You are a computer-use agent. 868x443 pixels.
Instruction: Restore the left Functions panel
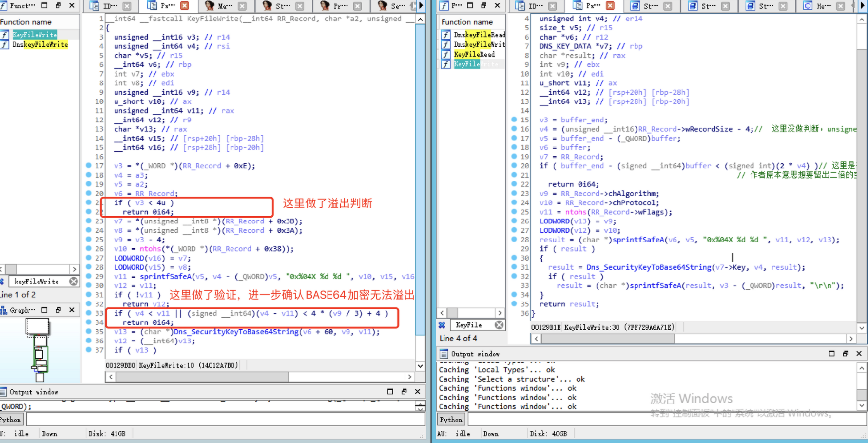point(58,5)
